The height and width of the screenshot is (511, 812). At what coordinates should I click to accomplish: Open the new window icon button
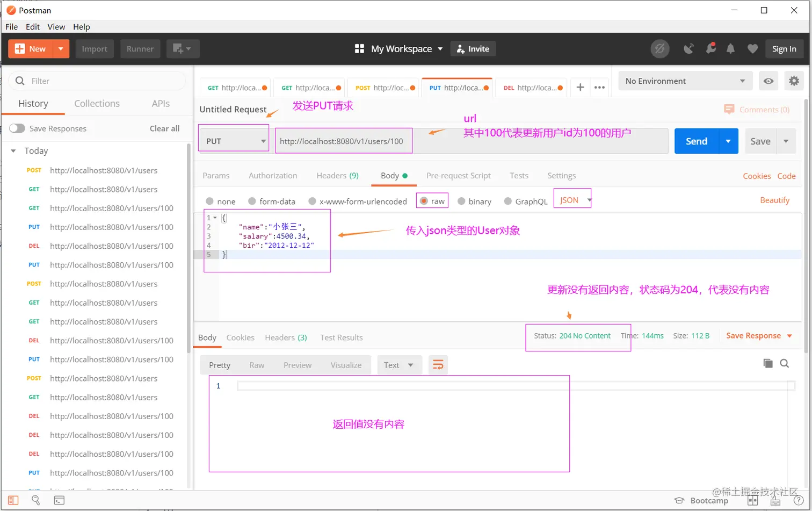pyautogui.click(x=183, y=49)
